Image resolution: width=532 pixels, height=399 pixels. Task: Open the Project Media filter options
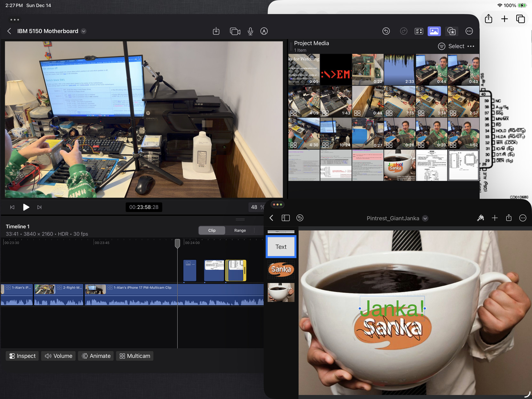441,46
